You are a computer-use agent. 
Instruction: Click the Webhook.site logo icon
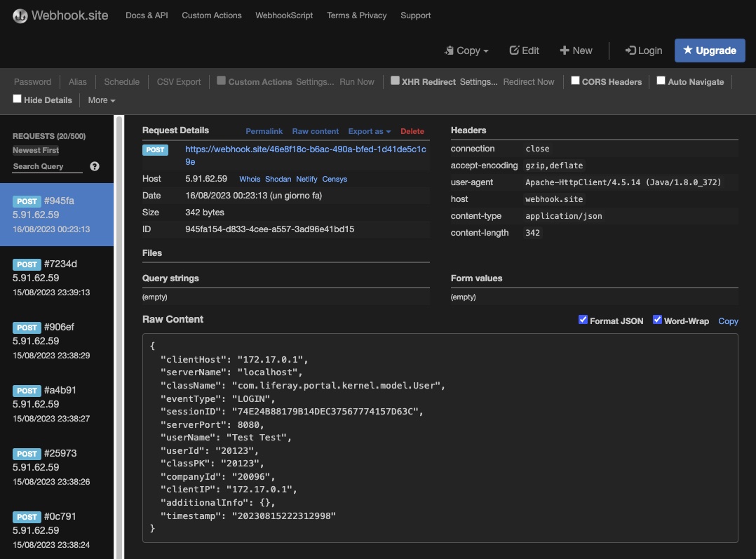20,15
